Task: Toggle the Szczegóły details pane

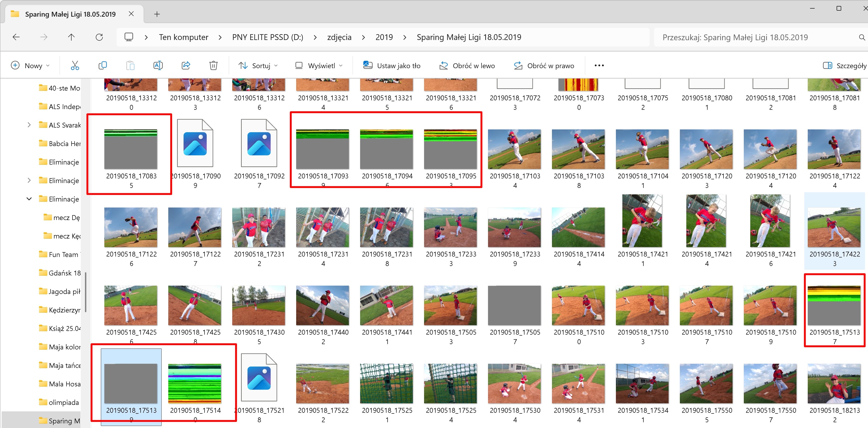Action: tap(844, 65)
